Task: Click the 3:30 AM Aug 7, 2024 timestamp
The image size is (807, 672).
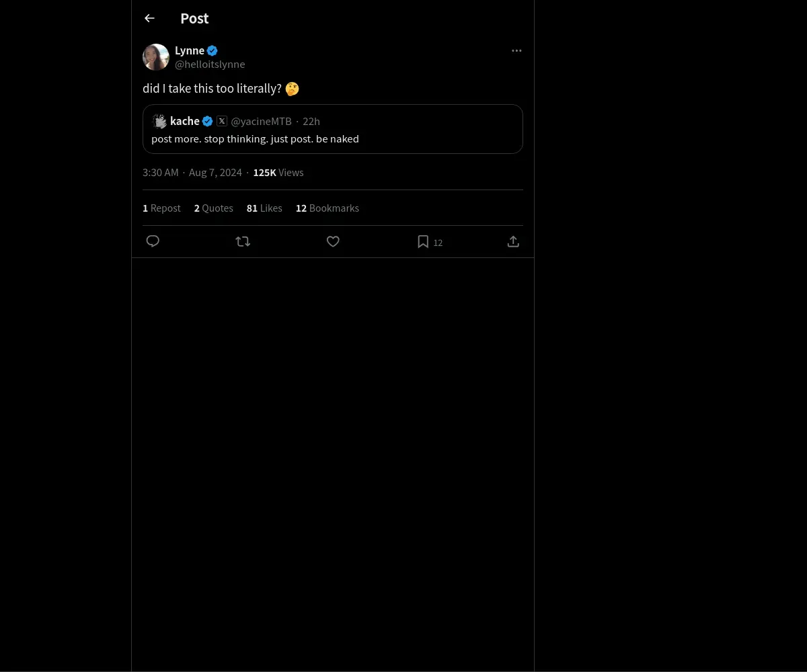Action: pos(192,173)
